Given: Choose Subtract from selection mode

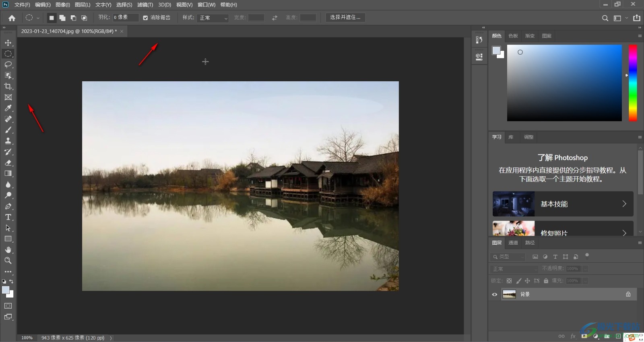Looking at the screenshot, I should 73,18.
